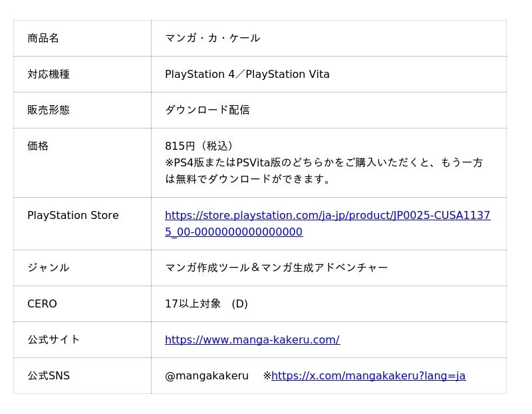Click the ジャンル label cell
The height and width of the screenshot is (414, 532).
pos(49,268)
